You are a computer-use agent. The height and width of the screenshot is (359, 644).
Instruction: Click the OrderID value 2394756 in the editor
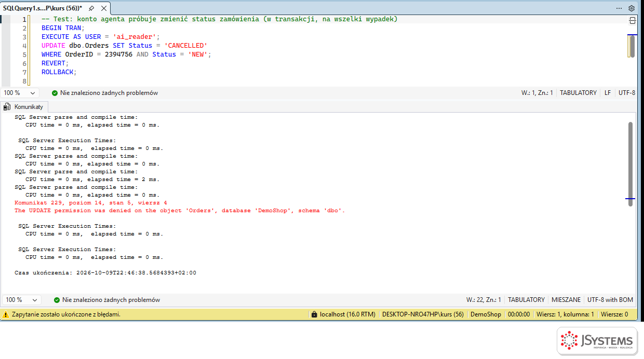(x=118, y=54)
